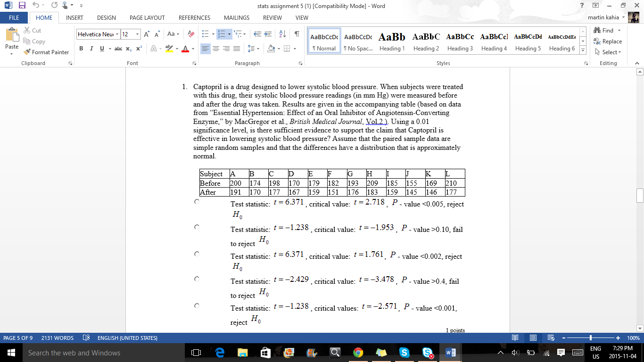Click the multilevel list icon

[238, 34]
